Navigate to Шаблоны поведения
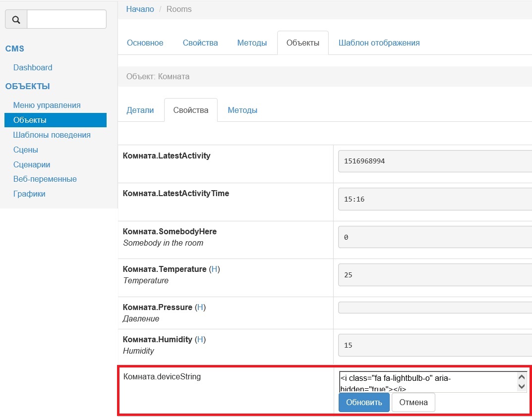Image resolution: width=532 pixels, height=417 pixels. click(52, 135)
